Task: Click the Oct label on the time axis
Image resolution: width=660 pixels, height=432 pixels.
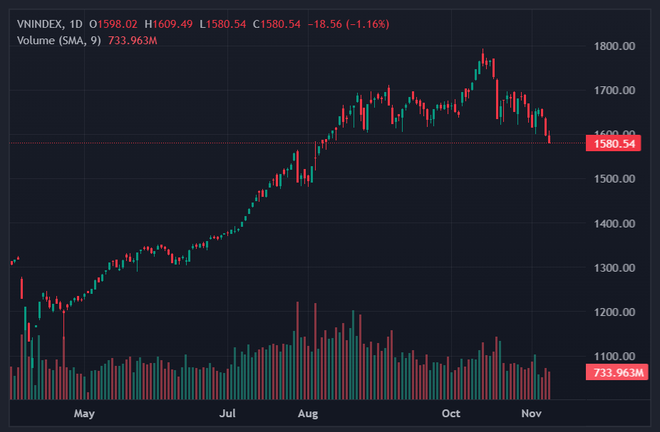Action: [451, 412]
